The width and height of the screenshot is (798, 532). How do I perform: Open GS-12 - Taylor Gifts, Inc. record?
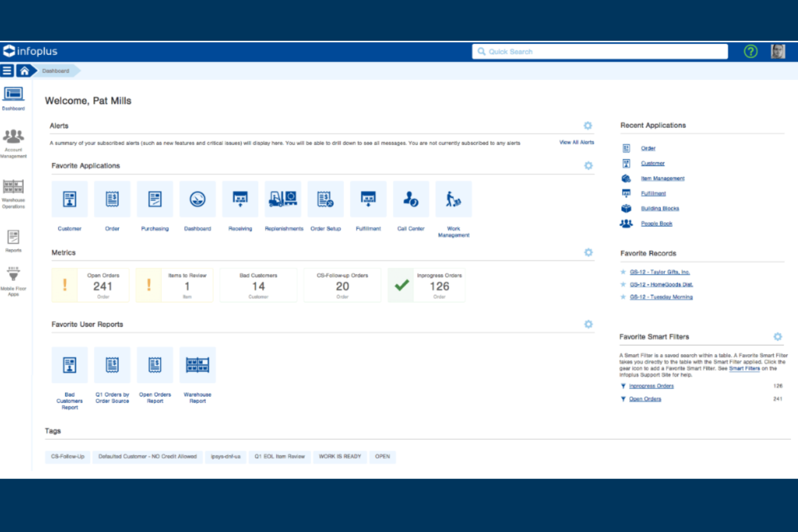[x=659, y=272]
